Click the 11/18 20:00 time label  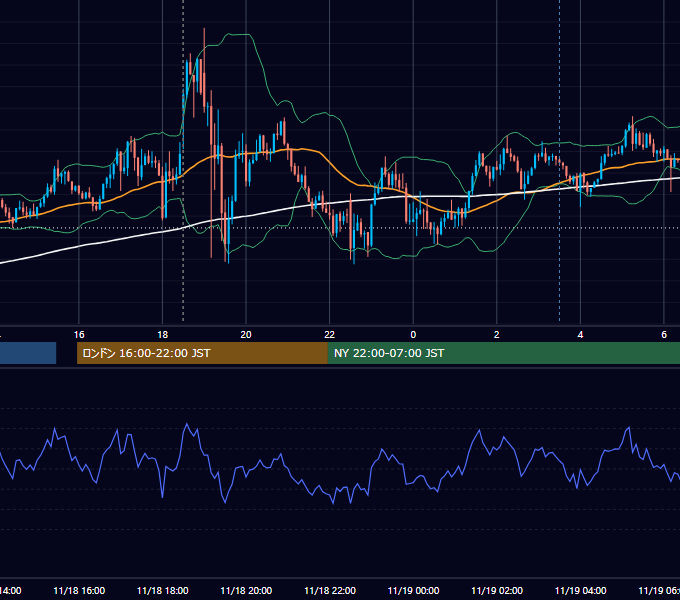pos(246,590)
